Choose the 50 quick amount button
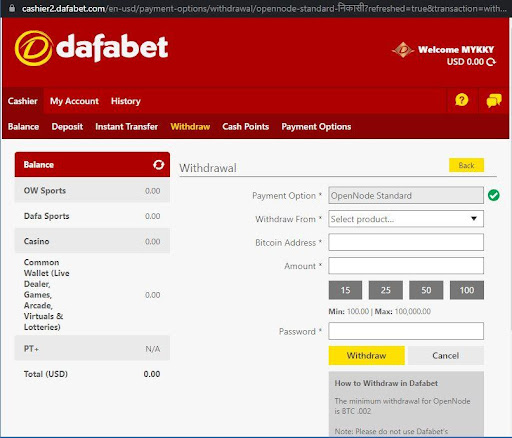Screen dimensions: 512x438 tap(426, 290)
